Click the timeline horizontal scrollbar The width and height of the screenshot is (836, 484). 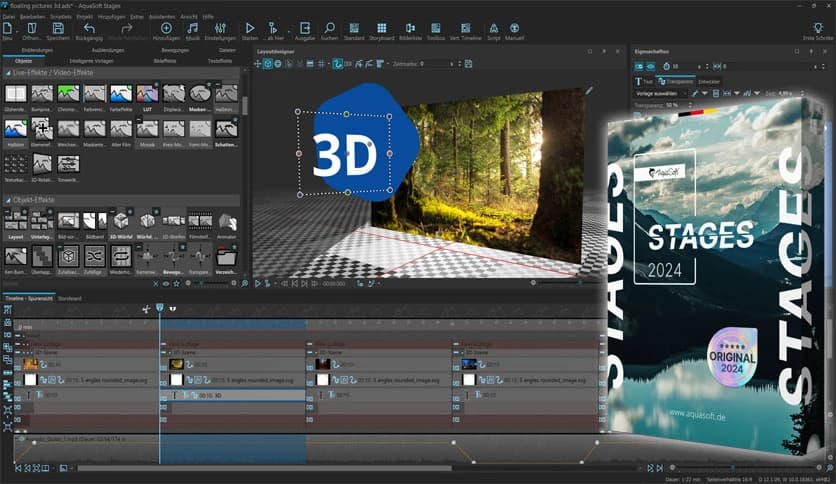pos(265,469)
